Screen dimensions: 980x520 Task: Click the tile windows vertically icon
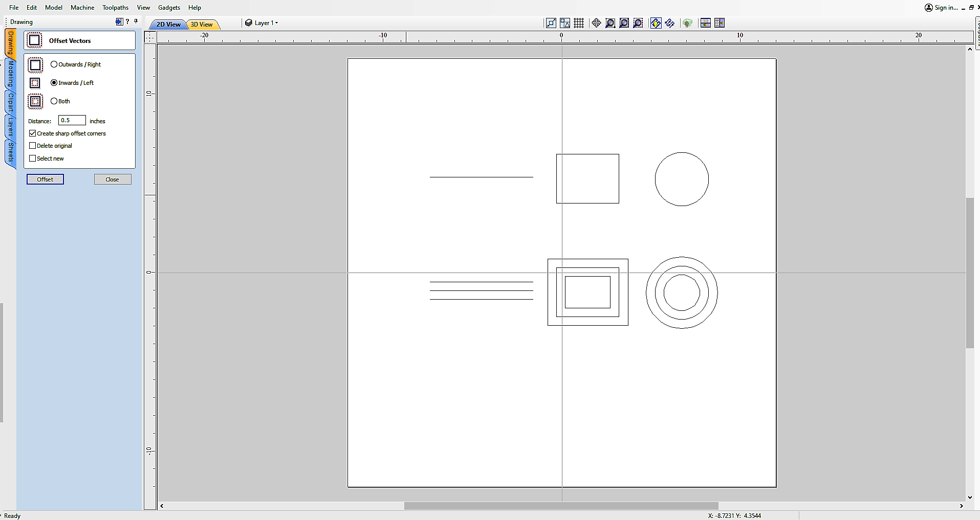click(x=719, y=22)
